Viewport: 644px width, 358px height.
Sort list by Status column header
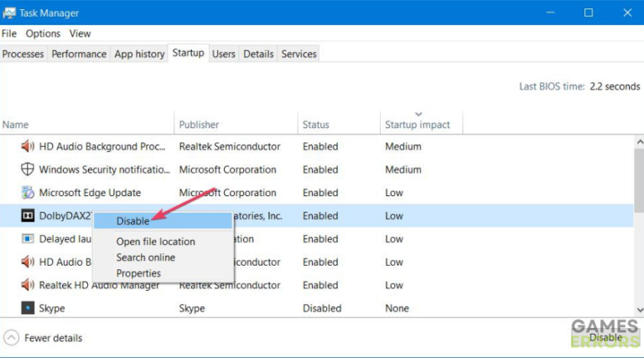(316, 125)
